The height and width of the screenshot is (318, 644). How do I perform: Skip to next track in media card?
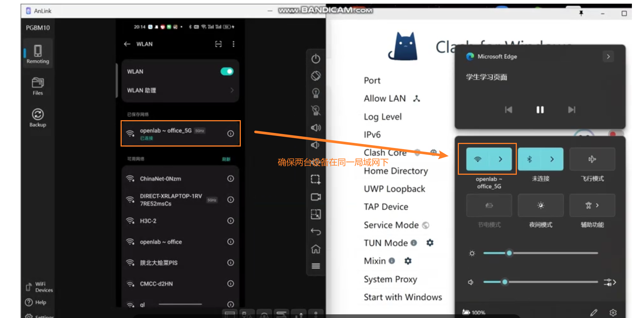[571, 110]
